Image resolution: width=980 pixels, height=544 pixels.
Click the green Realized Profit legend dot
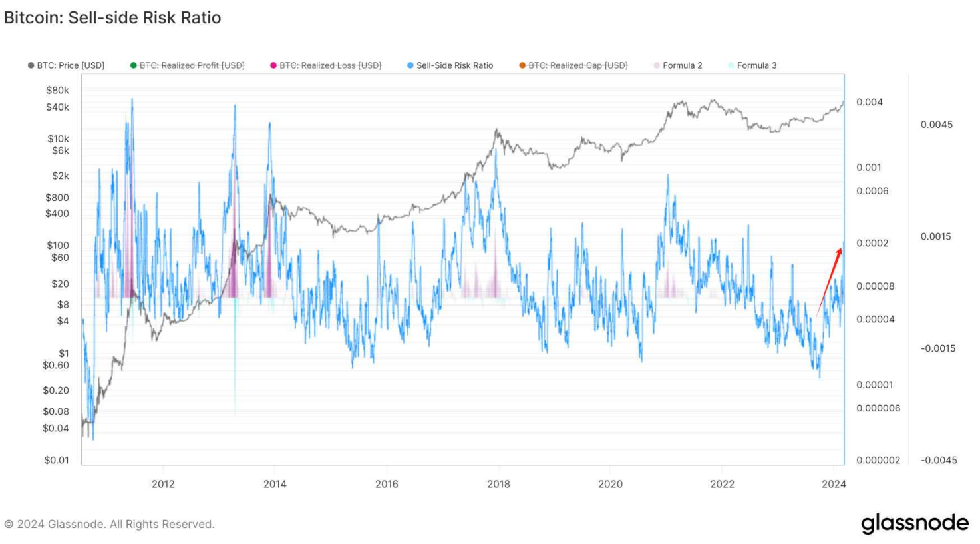(x=134, y=65)
